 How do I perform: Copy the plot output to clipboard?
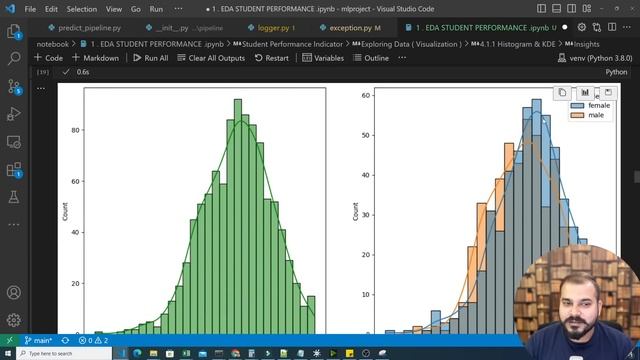(562, 93)
